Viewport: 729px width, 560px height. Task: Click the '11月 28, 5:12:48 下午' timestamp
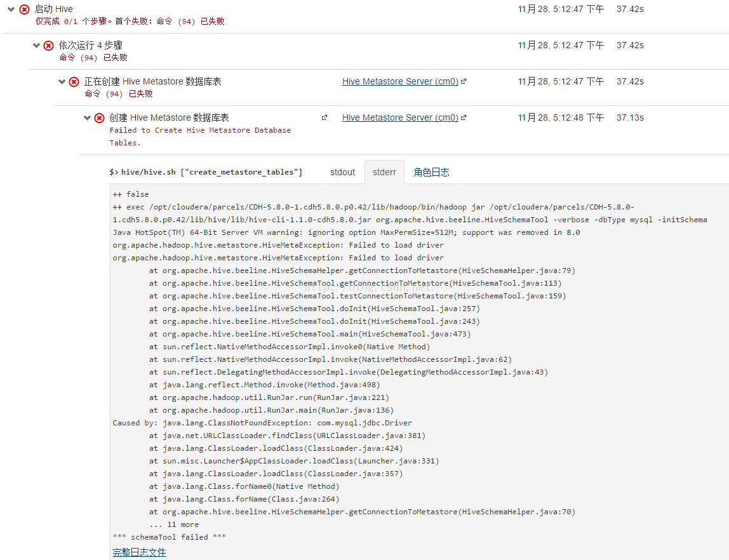(x=561, y=117)
